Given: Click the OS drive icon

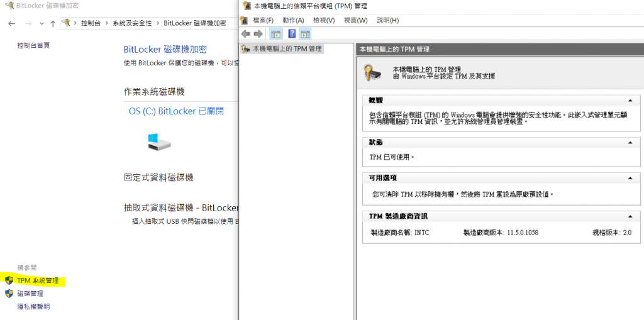Looking at the screenshot, I should pos(159,141).
